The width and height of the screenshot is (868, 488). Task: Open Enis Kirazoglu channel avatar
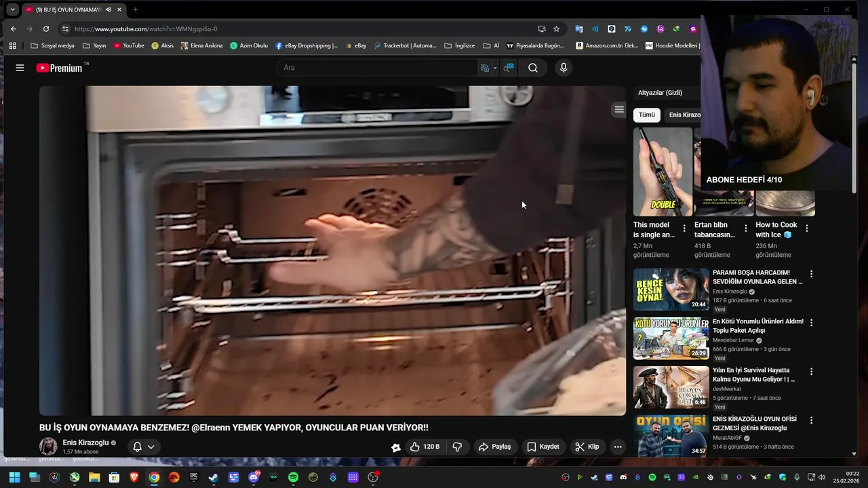tap(48, 446)
